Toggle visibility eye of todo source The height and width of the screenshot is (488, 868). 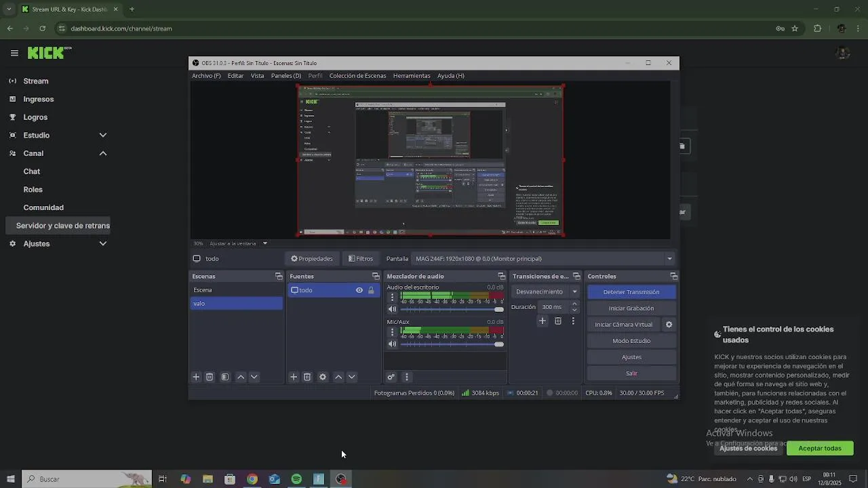tap(359, 290)
